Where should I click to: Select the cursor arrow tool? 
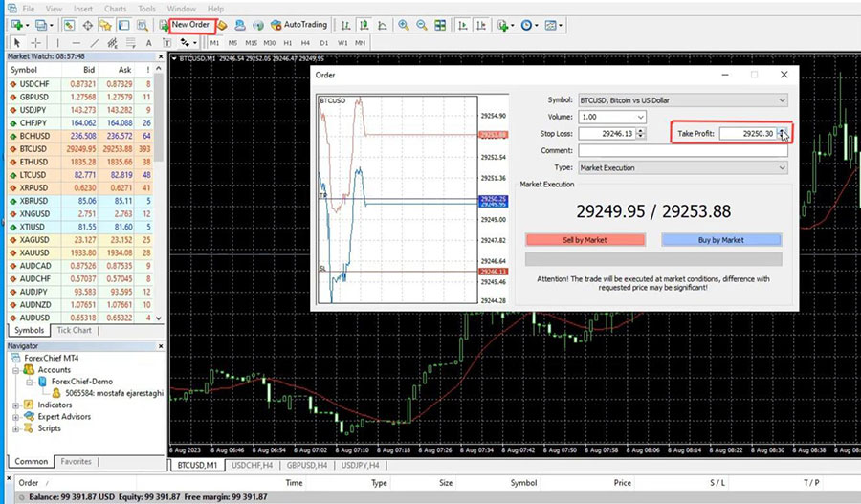17,43
